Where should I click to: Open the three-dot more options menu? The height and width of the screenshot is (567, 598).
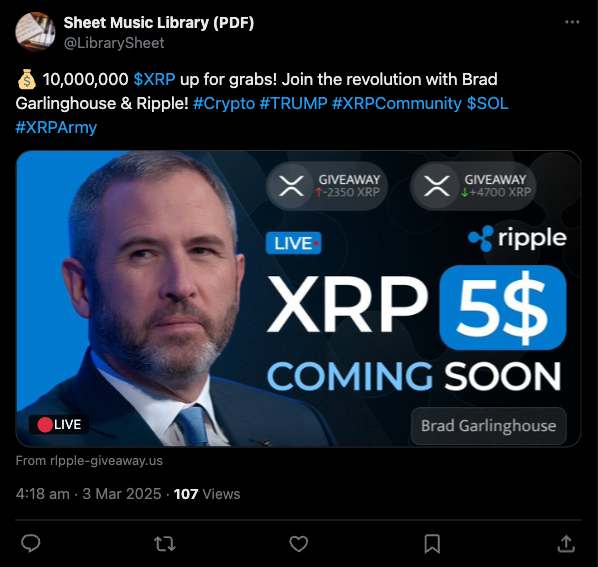pos(572,22)
